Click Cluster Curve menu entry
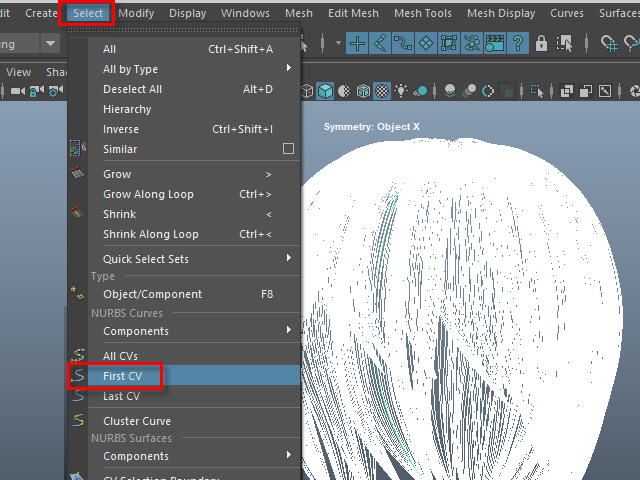640x480 pixels. (x=137, y=421)
